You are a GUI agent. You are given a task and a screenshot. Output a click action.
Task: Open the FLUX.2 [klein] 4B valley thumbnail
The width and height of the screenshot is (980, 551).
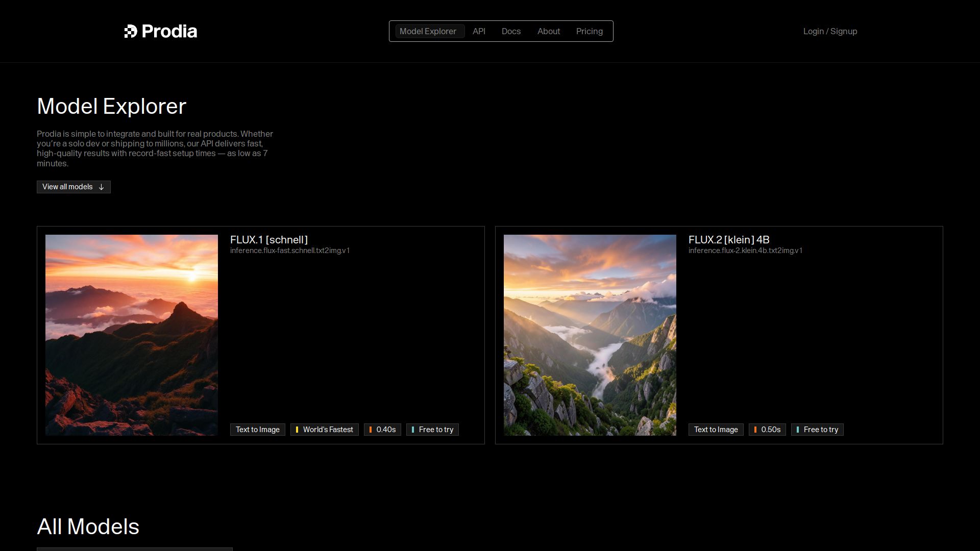[590, 335]
